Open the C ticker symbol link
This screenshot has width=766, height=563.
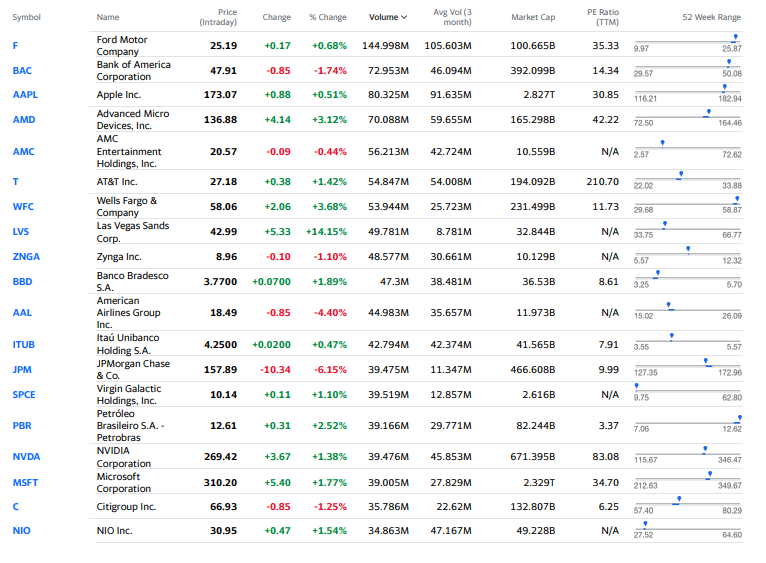click(x=15, y=506)
